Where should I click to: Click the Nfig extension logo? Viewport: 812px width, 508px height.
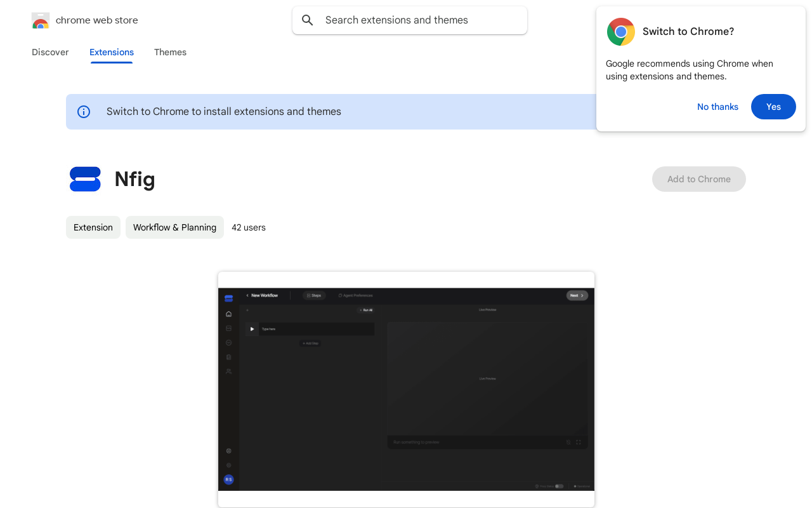click(85, 179)
